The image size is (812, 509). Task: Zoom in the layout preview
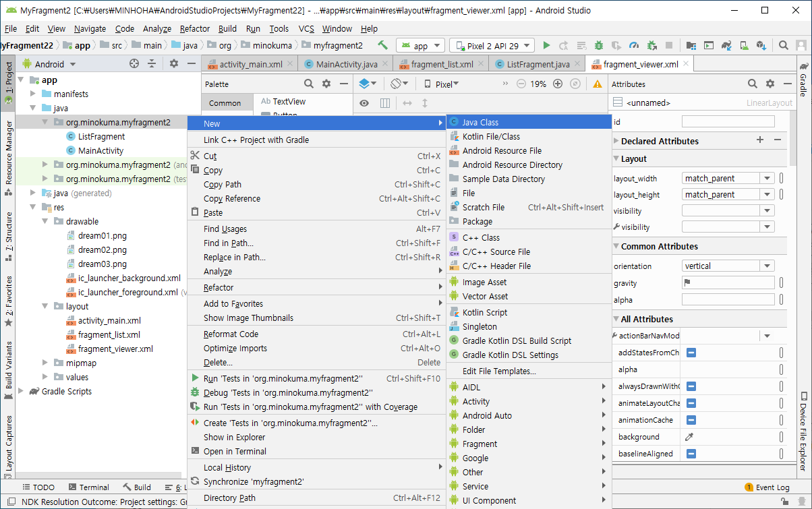pyautogui.click(x=557, y=84)
